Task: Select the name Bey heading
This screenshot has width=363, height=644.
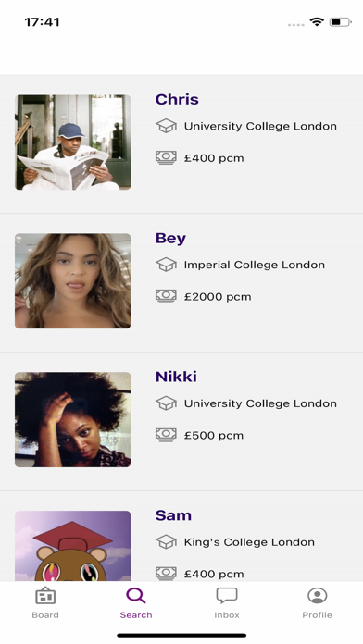Action: pyautogui.click(x=170, y=238)
